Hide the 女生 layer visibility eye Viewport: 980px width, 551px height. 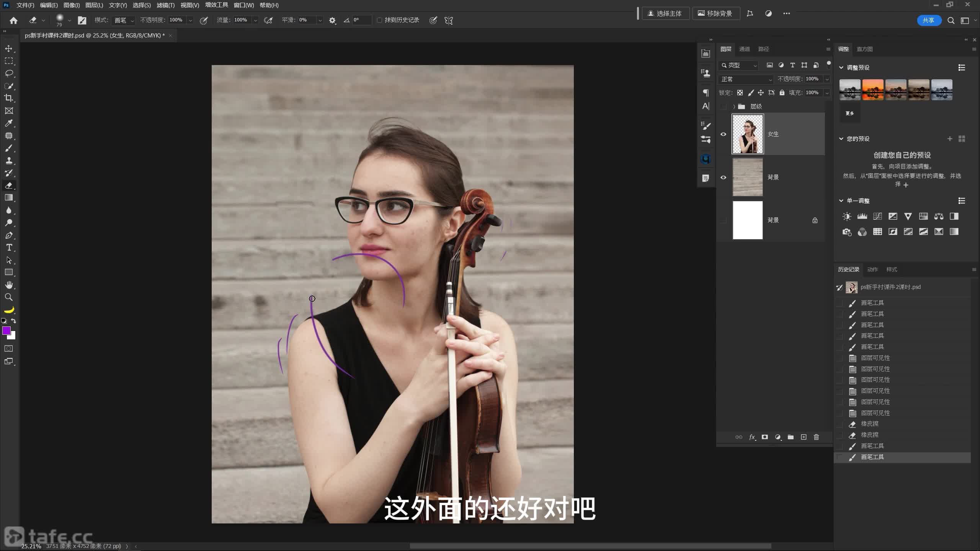[x=723, y=134]
